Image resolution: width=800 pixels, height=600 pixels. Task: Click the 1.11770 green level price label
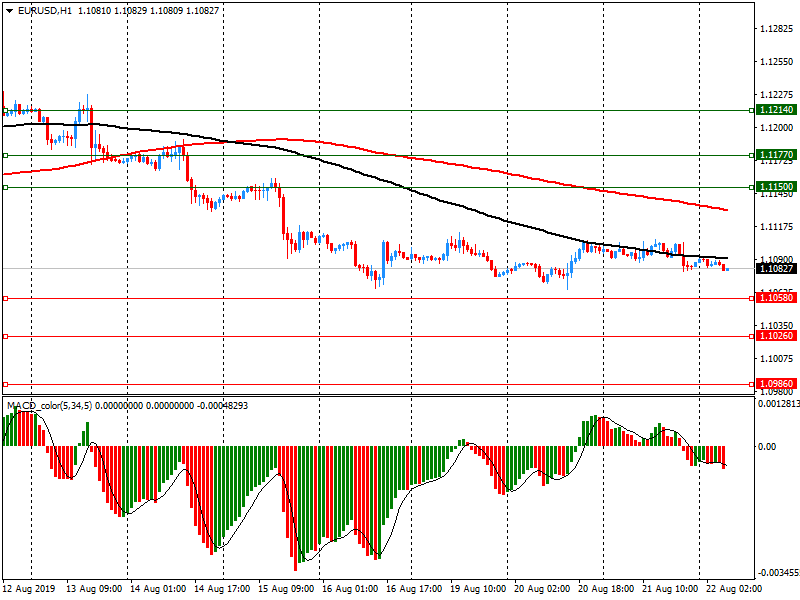click(x=777, y=155)
